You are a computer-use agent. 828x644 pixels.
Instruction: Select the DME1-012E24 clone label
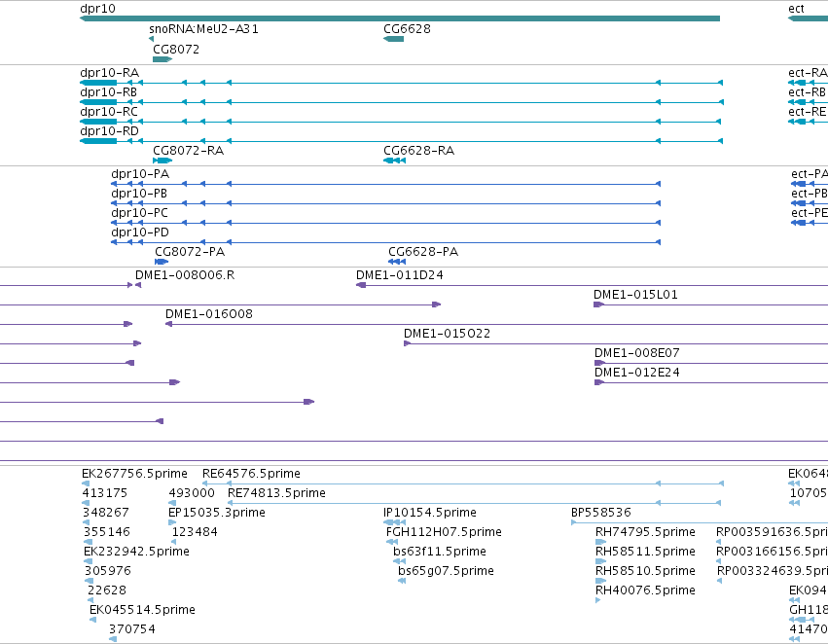tap(637, 373)
